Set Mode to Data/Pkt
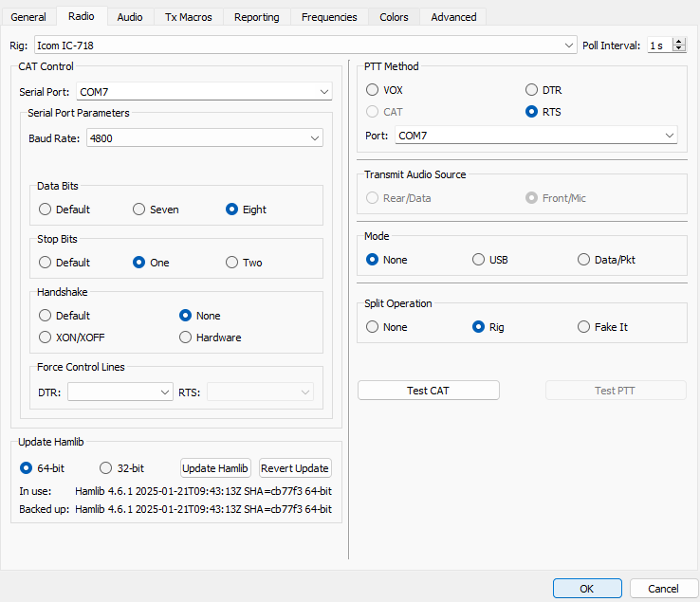Screen dimensions: 700x602 [584, 260]
